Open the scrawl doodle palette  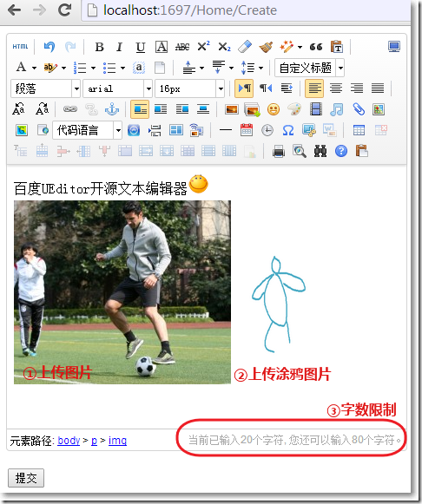coord(294,109)
